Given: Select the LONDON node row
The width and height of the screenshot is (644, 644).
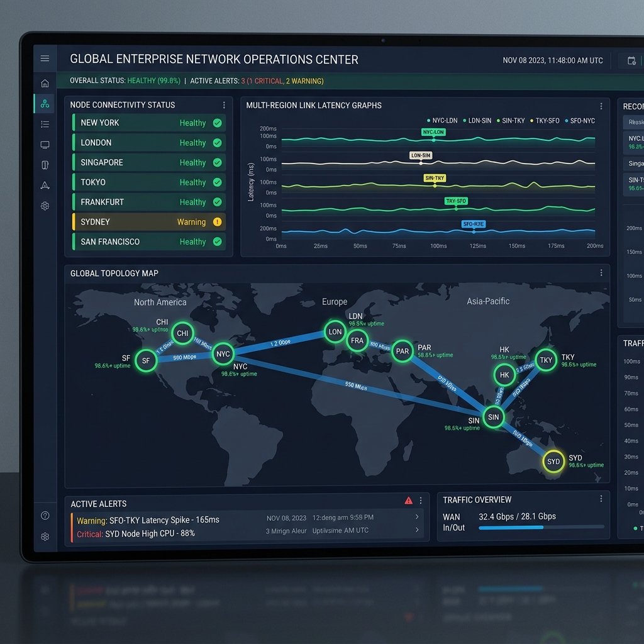Looking at the screenshot, I should click(148, 143).
